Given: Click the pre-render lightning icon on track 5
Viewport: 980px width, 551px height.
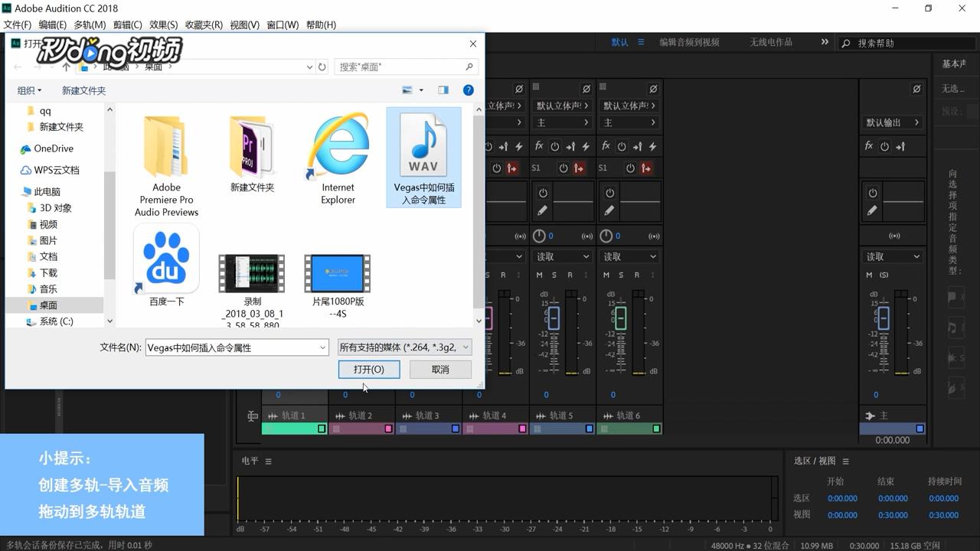Looking at the screenshot, I should pyautogui.click(x=586, y=146).
